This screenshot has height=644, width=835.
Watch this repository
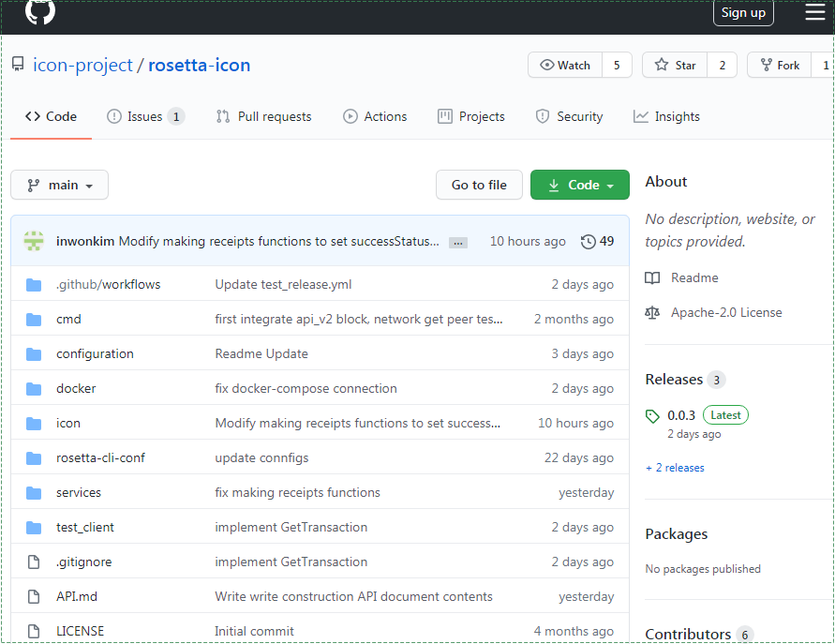(565, 65)
